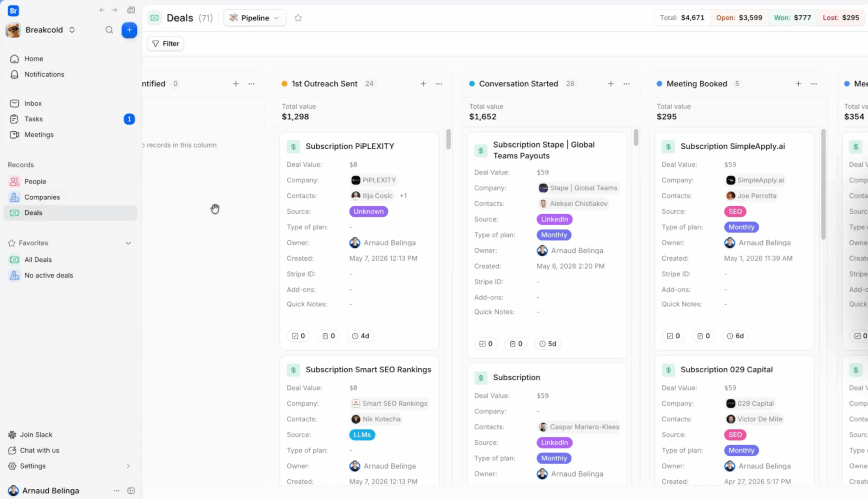Open contact Caspar Mariero-Klees
The width and height of the screenshot is (868, 499).
pyautogui.click(x=579, y=427)
